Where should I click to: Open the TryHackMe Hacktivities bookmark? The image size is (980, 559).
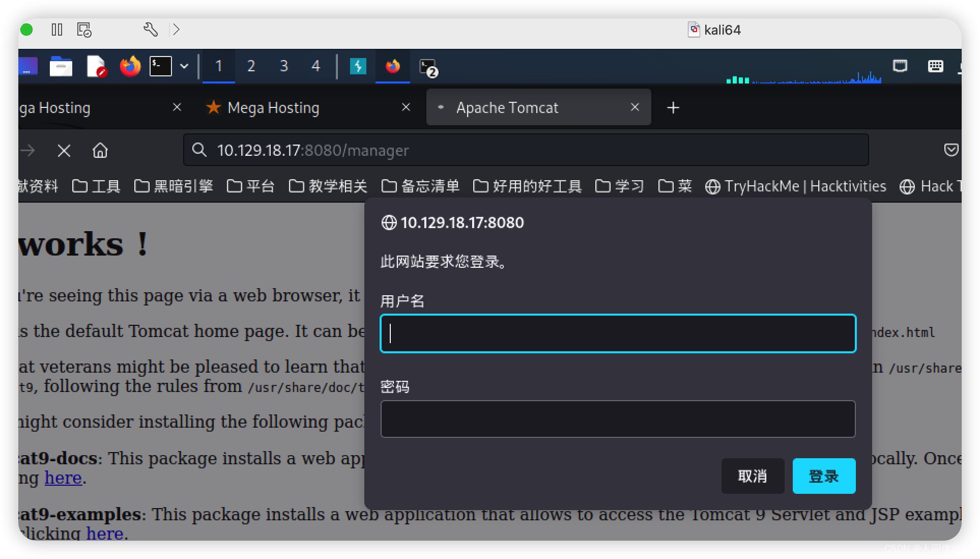point(795,186)
